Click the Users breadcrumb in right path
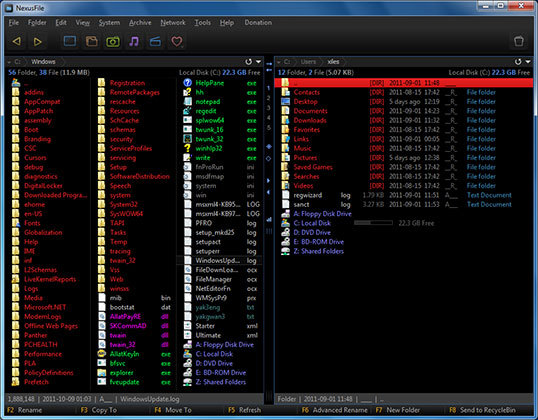The height and width of the screenshot is (420, 538). tap(308, 62)
